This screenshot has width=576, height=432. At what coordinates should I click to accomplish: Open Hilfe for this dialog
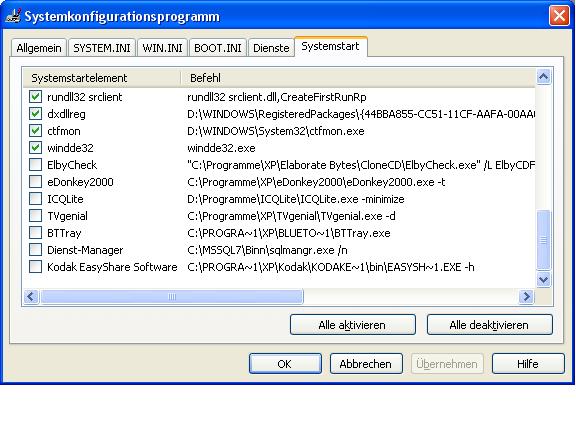[x=528, y=364]
